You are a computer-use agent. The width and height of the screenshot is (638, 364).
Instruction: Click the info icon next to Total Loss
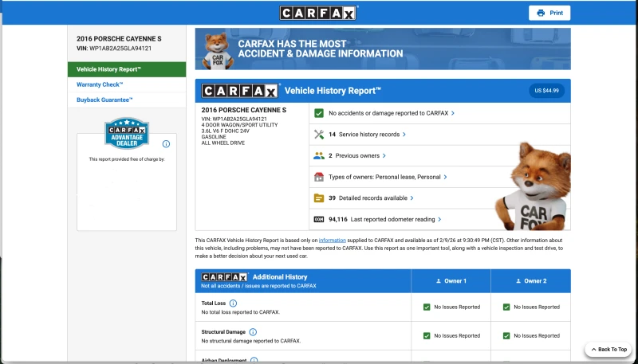click(233, 303)
